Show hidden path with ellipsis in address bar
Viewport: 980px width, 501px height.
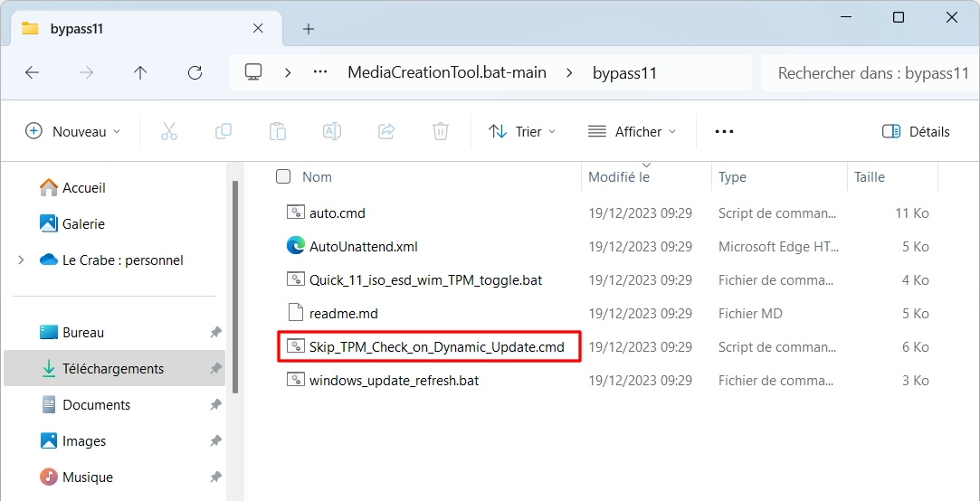tap(320, 72)
